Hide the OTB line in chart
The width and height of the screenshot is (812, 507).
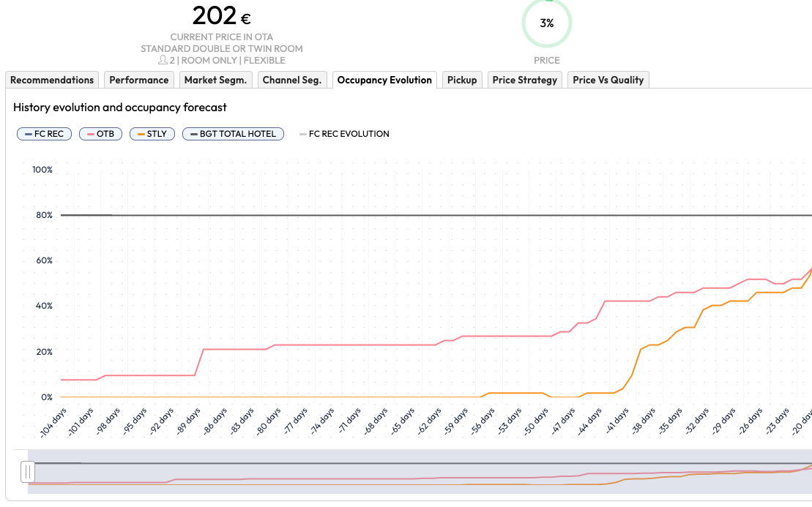[100, 134]
